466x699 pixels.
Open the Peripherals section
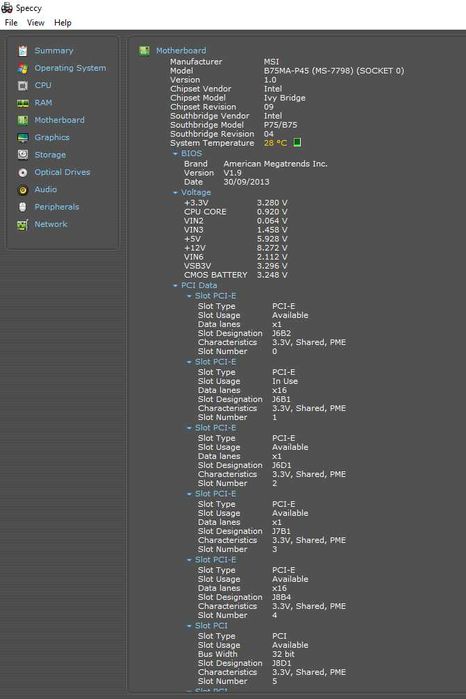[57, 207]
